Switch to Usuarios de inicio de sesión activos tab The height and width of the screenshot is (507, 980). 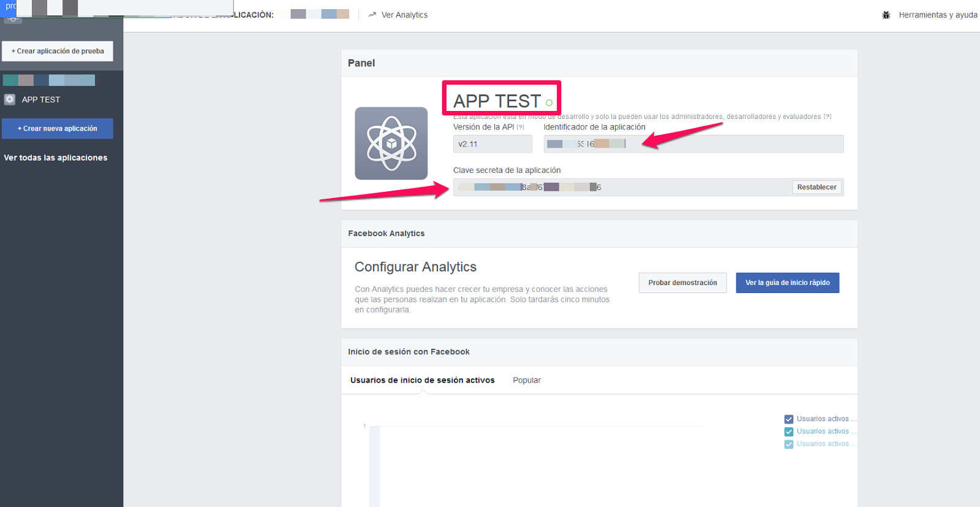click(422, 380)
